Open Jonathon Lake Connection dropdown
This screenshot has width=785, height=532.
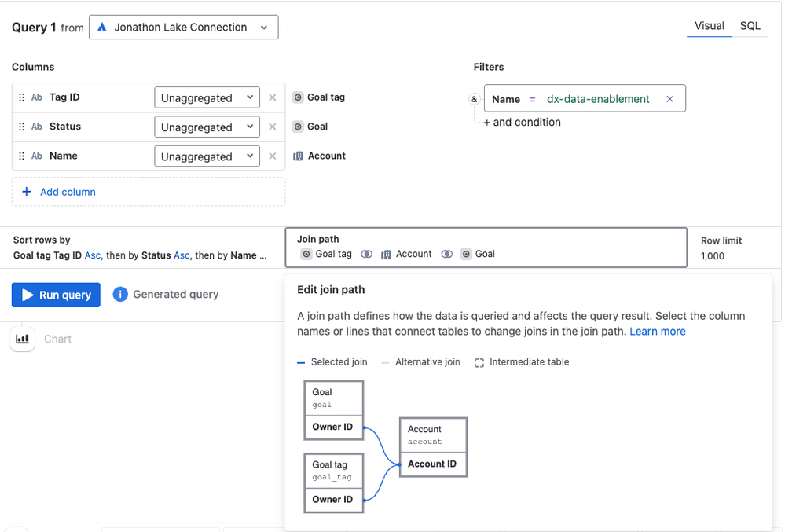point(184,28)
